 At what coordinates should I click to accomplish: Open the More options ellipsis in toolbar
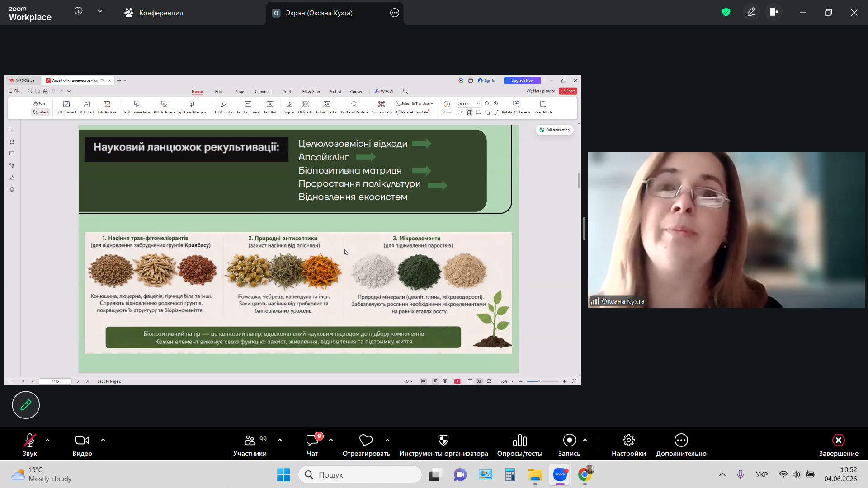point(681,440)
